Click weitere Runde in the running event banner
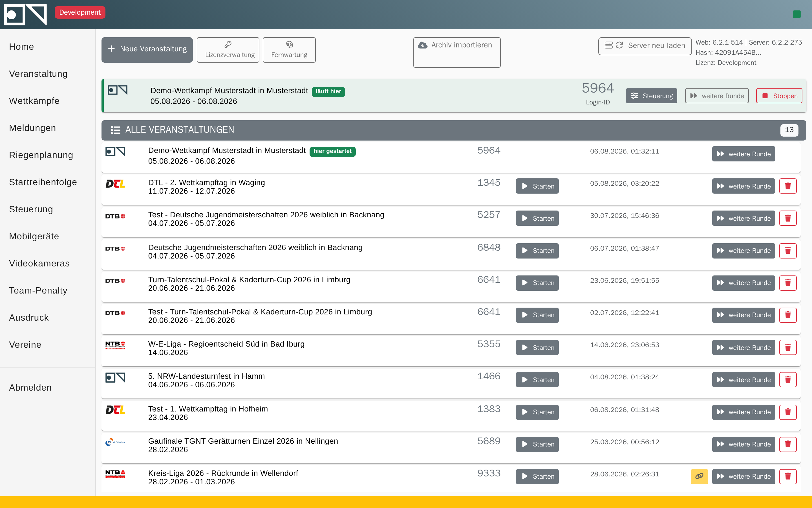 [x=716, y=96]
